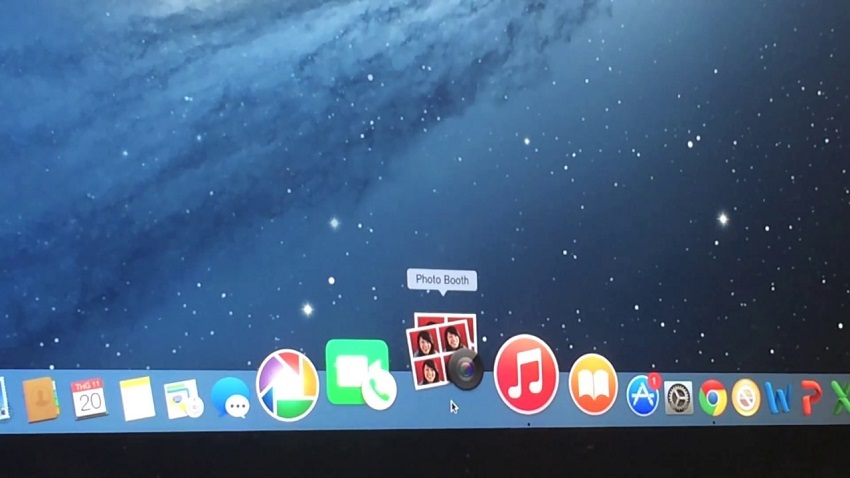Open the Calendar showing date 20

click(89, 398)
